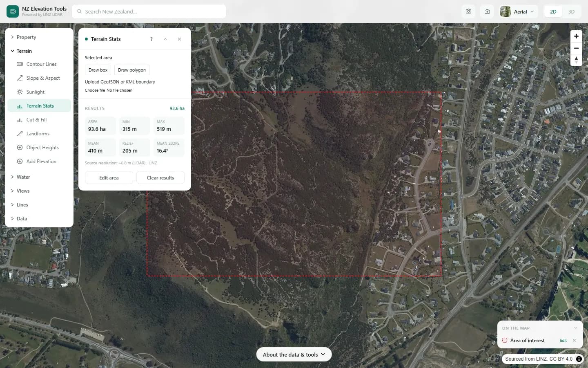Open the Object Heights tool
The width and height of the screenshot is (588, 368).
click(x=39, y=148)
